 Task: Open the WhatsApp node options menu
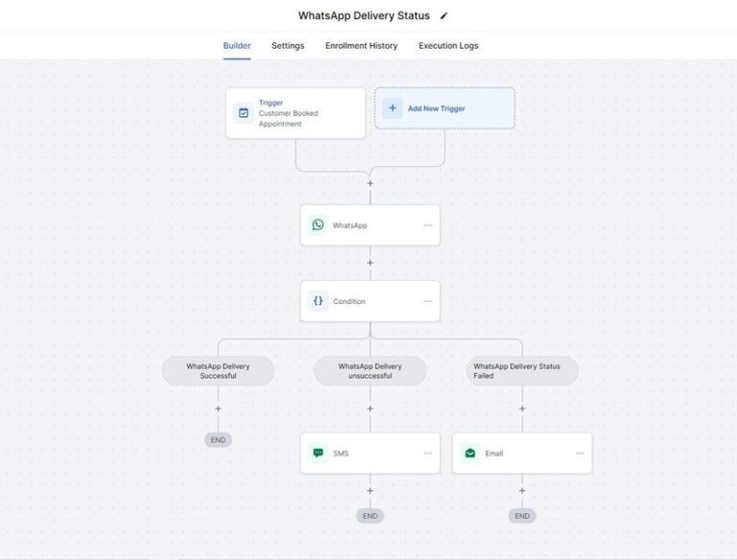coord(428,225)
